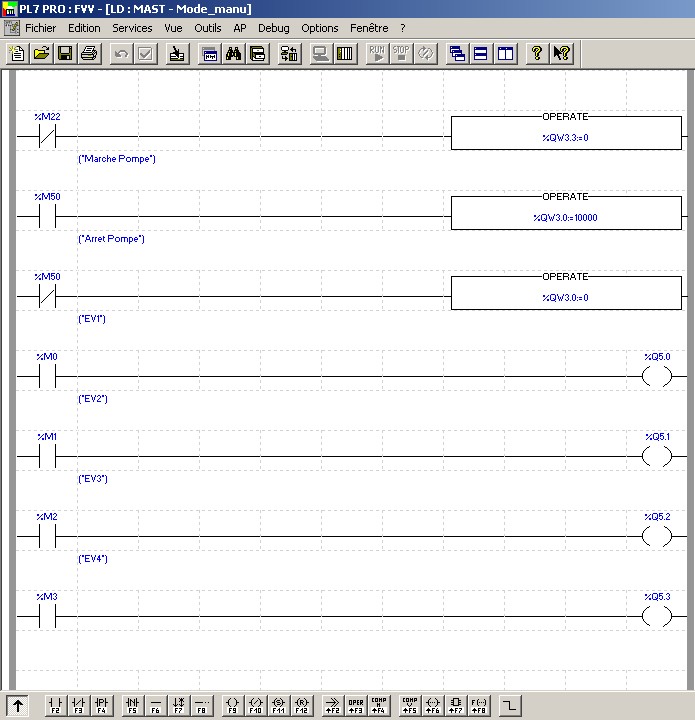
Task: Click the Print toolbar icon
Action: click(x=89, y=53)
